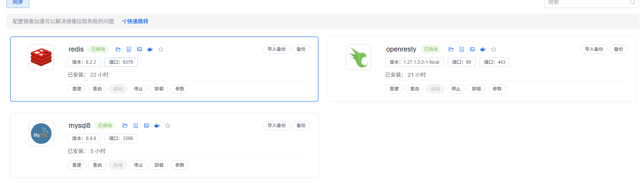Image resolution: width=644 pixels, height=190 pixels.
Task: View redis logs via document icon
Action: click(x=129, y=49)
